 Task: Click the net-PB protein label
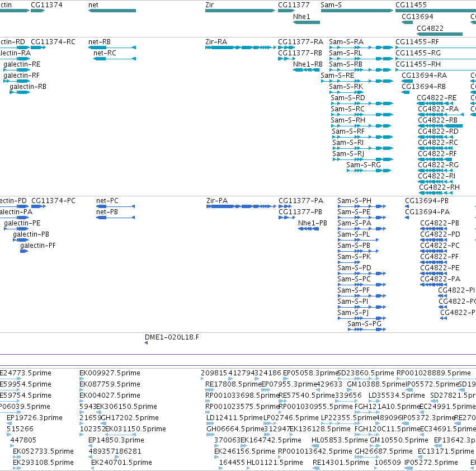click(107, 212)
